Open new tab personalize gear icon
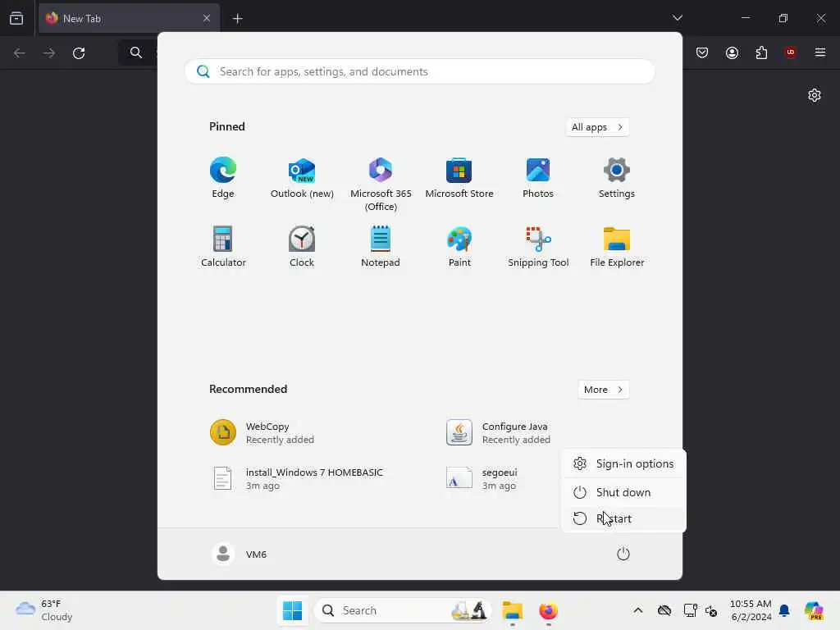This screenshot has height=630, width=840. click(x=815, y=95)
